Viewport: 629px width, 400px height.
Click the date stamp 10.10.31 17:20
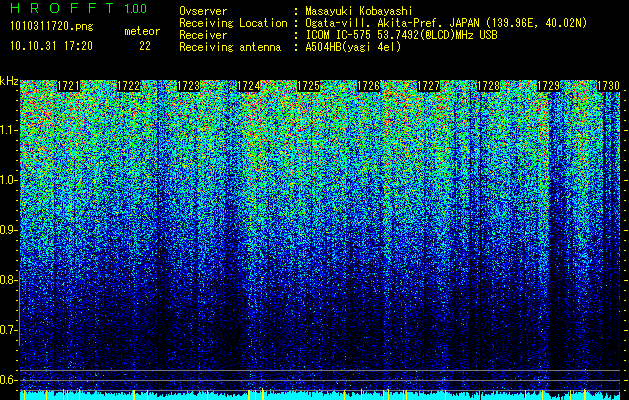(51, 46)
